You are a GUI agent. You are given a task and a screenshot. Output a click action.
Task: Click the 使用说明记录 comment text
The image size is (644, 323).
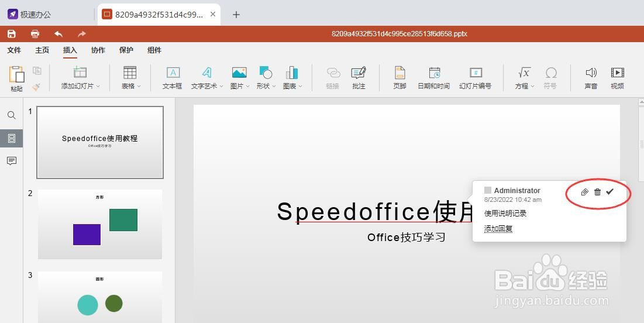(x=505, y=213)
